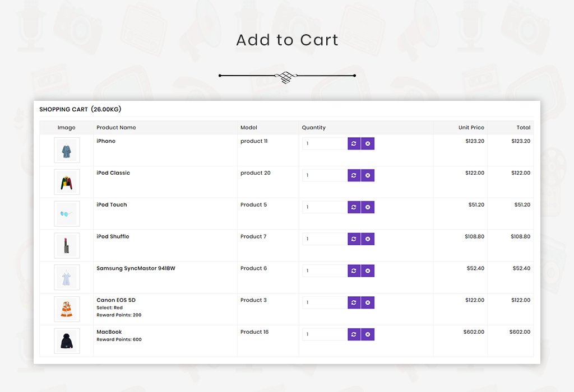This screenshot has height=392, width=574.
Task: Click the Unit Price column header
Action: point(471,128)
